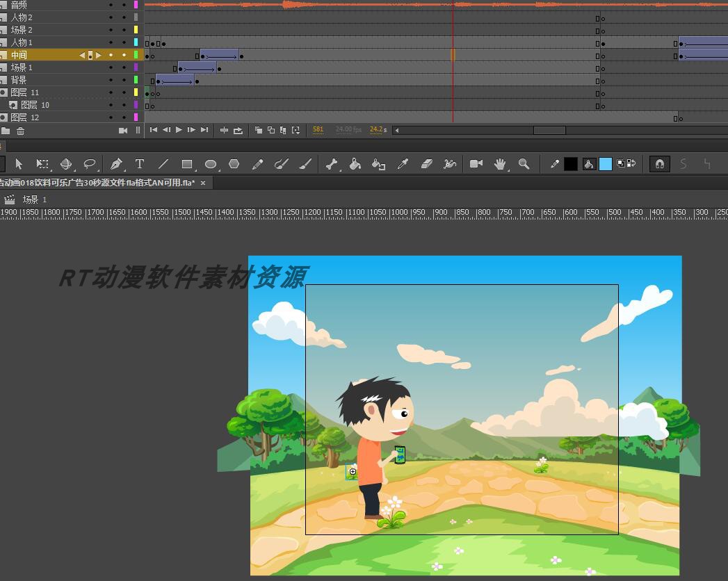
Task: Pick the Pencil tool
Action: (258, 164)
